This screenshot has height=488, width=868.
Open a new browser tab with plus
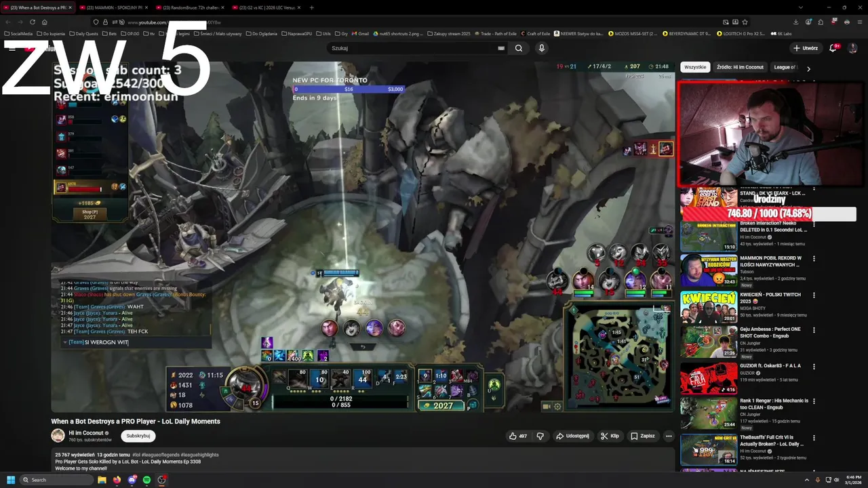[312, 7]
